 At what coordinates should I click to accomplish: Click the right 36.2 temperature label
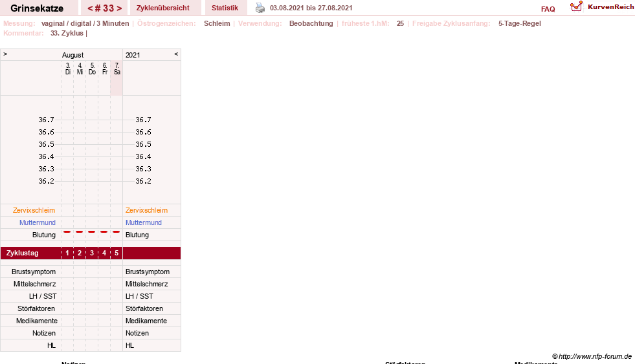143,181
